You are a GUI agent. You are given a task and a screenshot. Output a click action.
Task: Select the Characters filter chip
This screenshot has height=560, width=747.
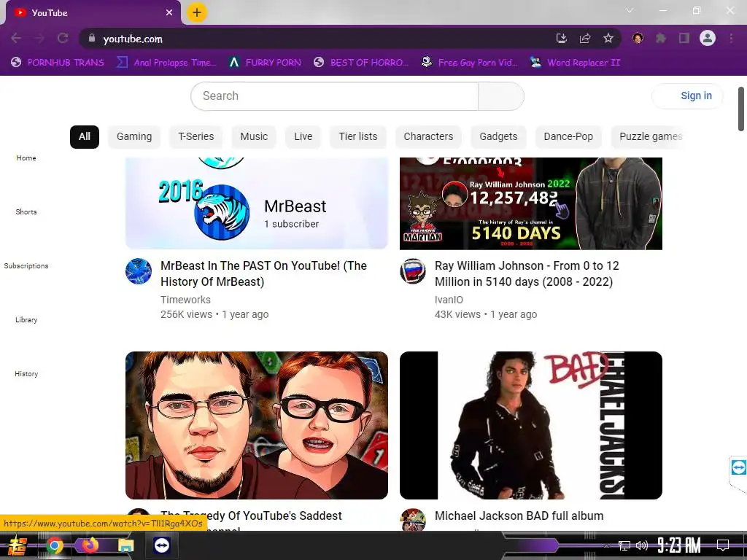[428, 136]
